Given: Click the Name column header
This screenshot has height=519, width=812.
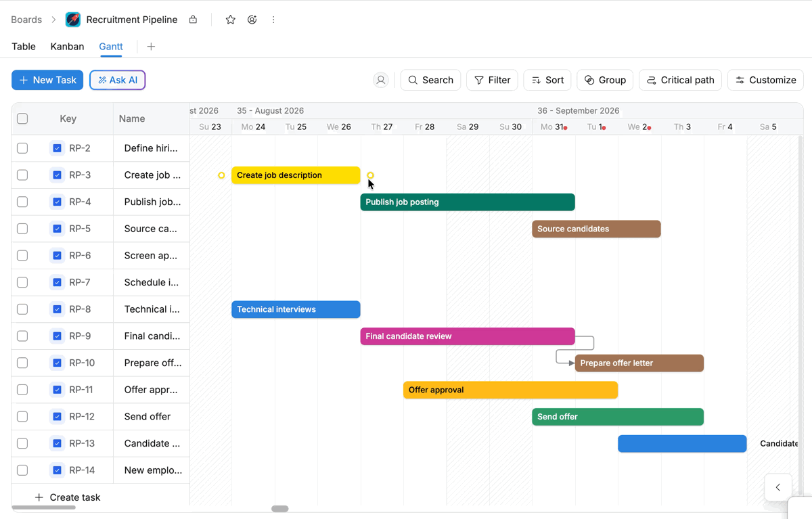Looking at the screenshot, I should click(132, 118).
